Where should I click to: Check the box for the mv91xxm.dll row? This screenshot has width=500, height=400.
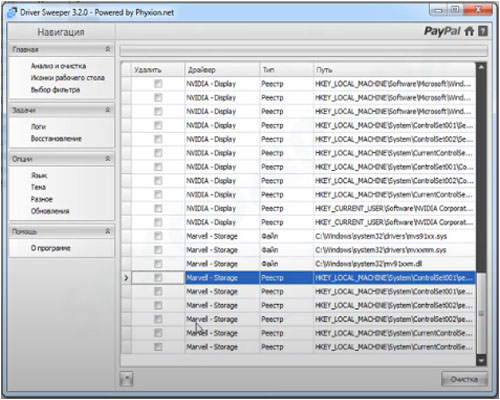158,264
